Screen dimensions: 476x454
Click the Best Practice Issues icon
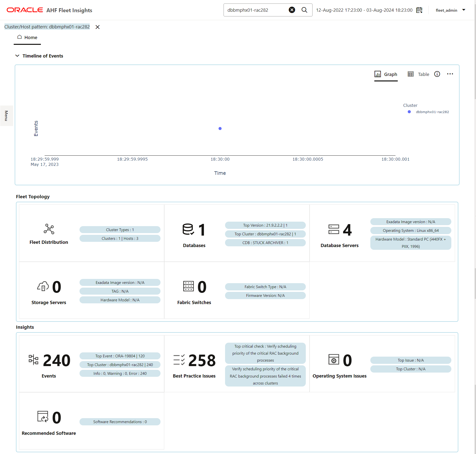click(179, 360)
